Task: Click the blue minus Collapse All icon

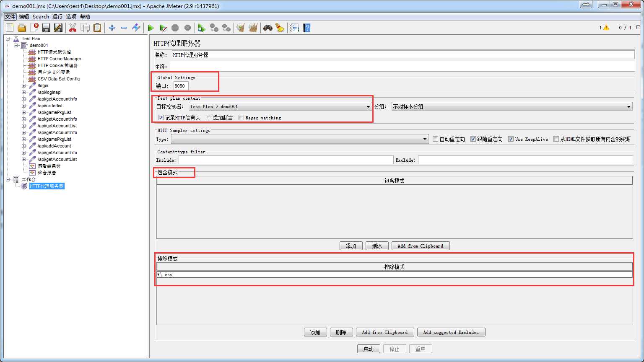Action: (124, 28)
